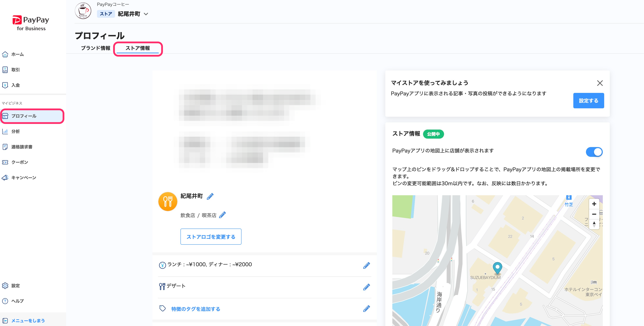Switch to the ブランド情報 tab

[x=96, y=48]
